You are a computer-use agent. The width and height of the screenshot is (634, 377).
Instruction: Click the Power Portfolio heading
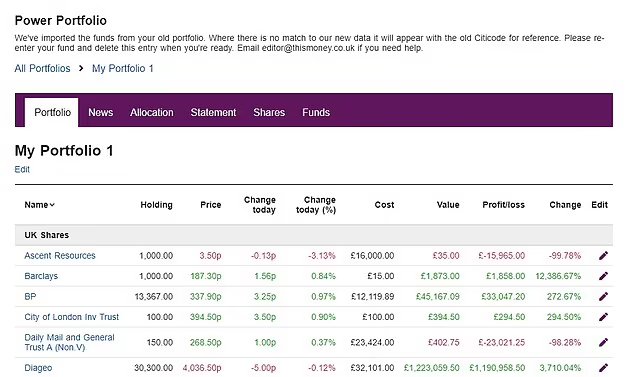point(61,20)
